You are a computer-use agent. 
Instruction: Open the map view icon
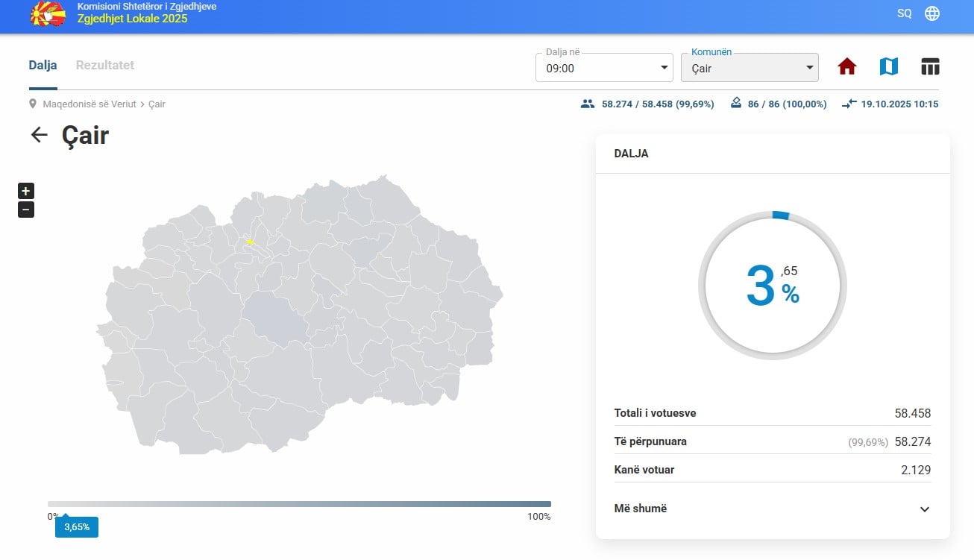coord(888,67)
